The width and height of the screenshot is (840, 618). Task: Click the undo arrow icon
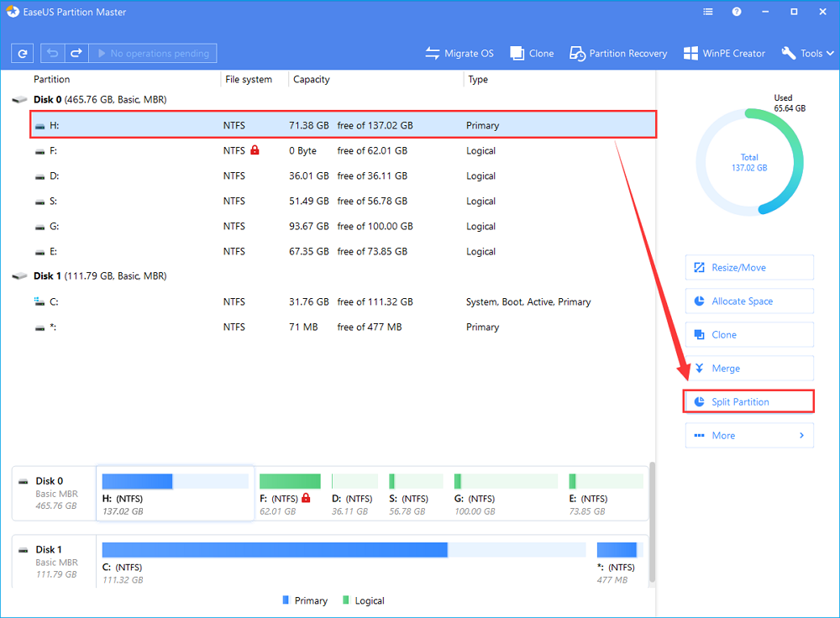(x=52, y=54)
